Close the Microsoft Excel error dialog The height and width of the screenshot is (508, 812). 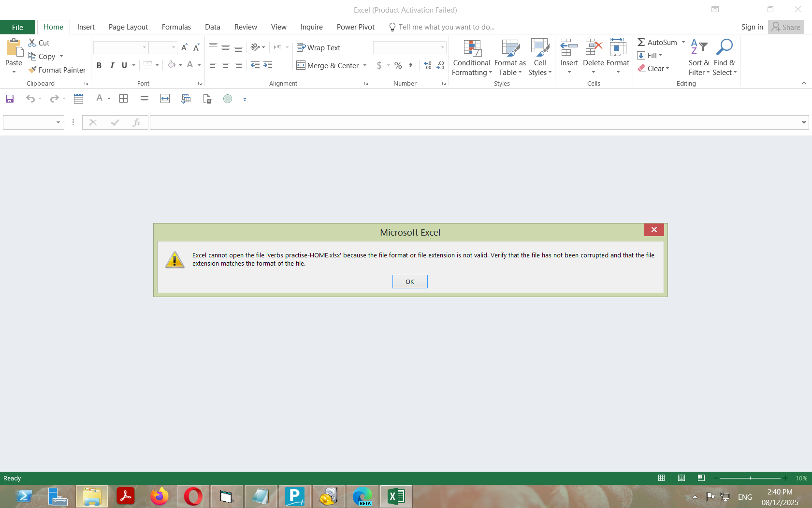point(654,230)
